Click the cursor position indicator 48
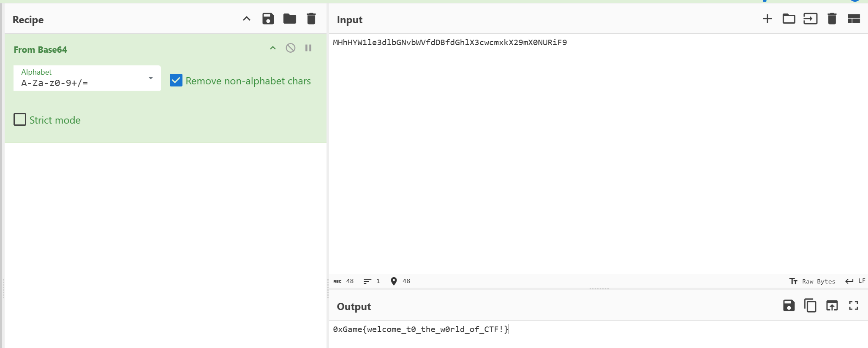Screen dimensions: 868x348 [400, 281]
